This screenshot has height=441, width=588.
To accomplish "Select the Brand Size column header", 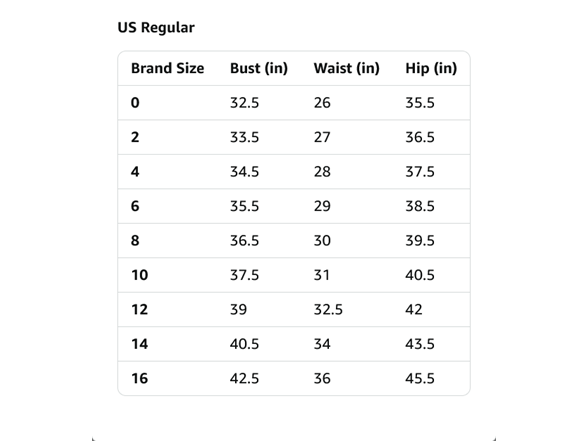I will [x=168, y=68].
